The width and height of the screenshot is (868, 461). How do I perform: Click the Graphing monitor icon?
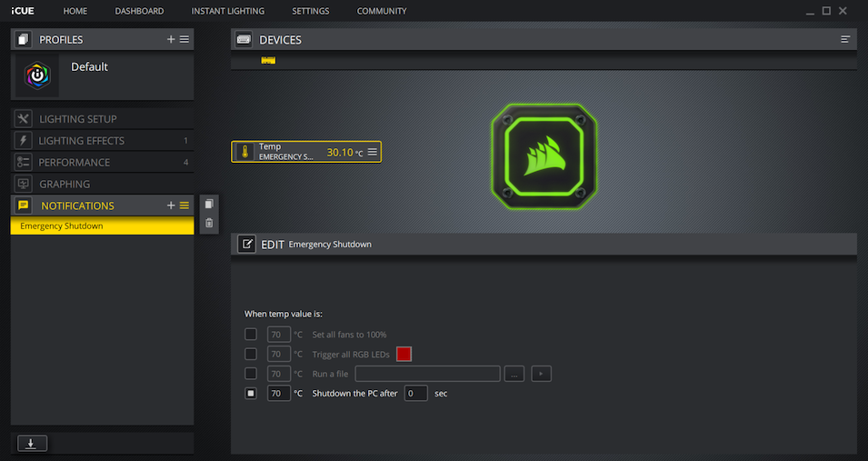(x=24, y=184)
